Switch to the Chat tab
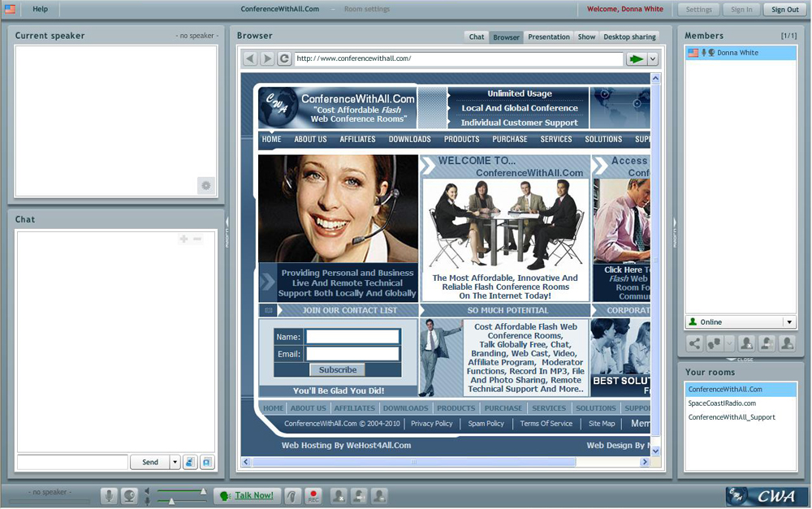Image resolution: width=812 pixels, height=509 pixels. [x=477, y=37]
